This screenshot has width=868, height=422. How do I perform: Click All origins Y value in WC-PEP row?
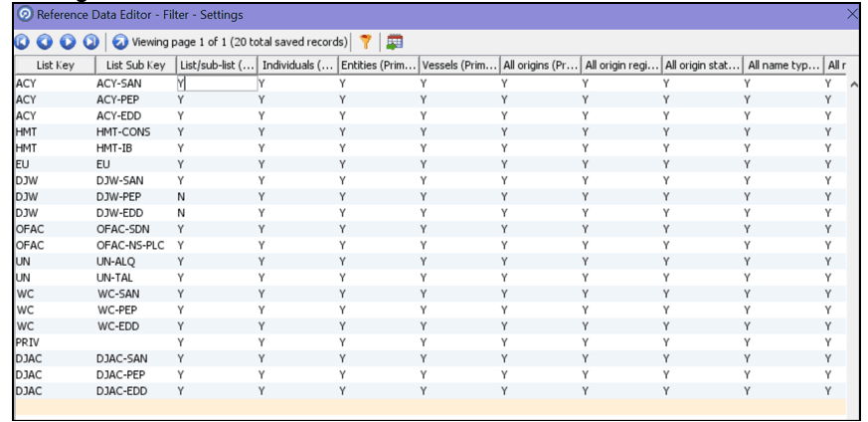(x=504, y=311)
